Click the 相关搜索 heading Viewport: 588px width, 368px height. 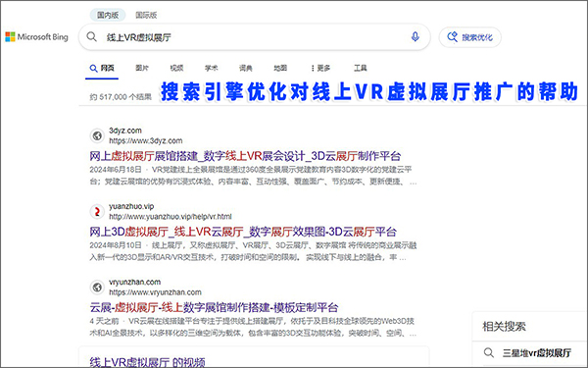click(x=504, y=327)
